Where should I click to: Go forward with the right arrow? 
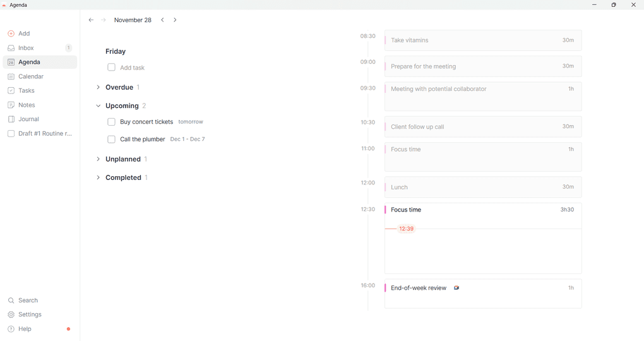pos(104,20)
